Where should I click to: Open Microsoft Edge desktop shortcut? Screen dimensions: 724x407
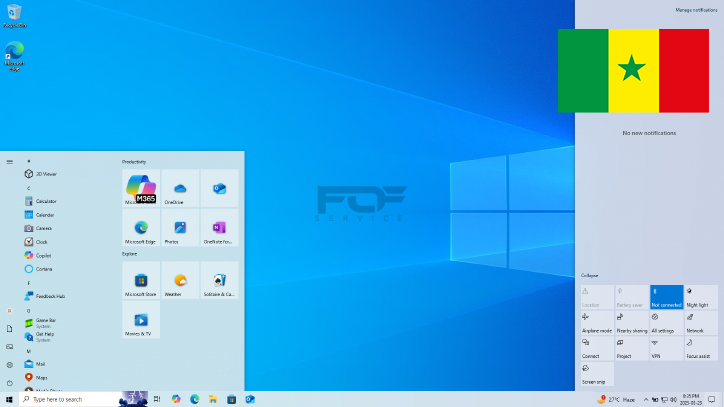tap(14, 56)
